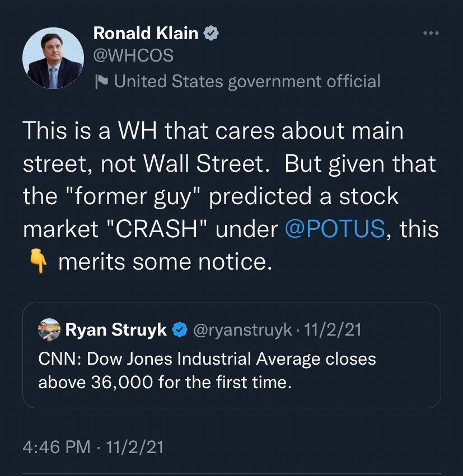Image resolution: width=463 pixels, height=476 pixels.
Task: Click the pointing-down hand emoji
Action: click(x=38, y=261)
